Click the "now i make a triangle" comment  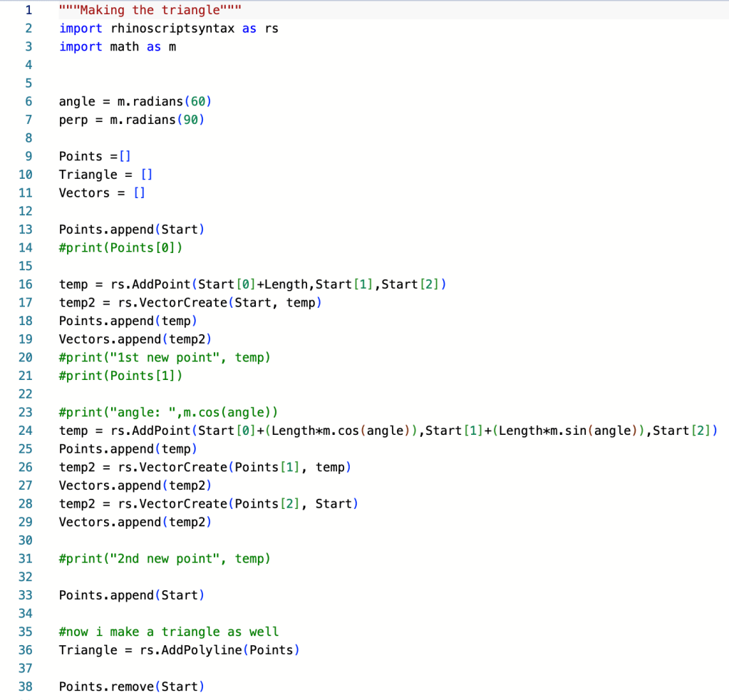pyautogui.click(x=169, y=632)
